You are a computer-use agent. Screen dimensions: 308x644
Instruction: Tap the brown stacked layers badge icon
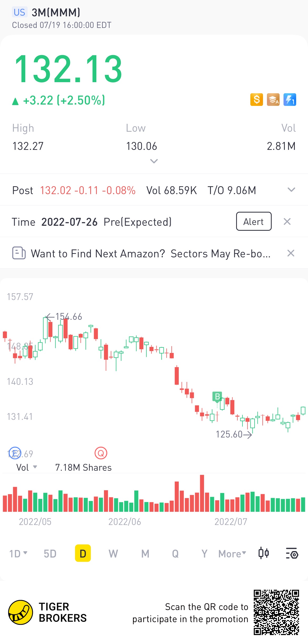point(273,100)
